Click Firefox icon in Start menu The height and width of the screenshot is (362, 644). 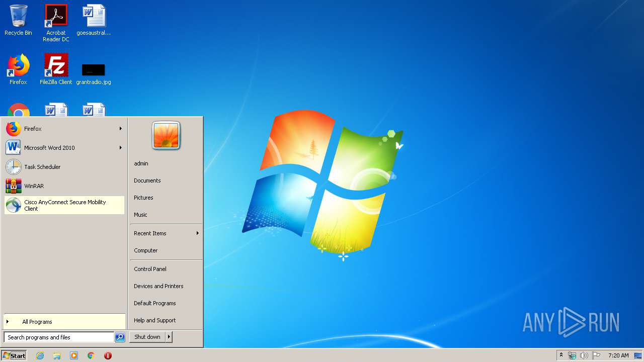pos(14,129)
